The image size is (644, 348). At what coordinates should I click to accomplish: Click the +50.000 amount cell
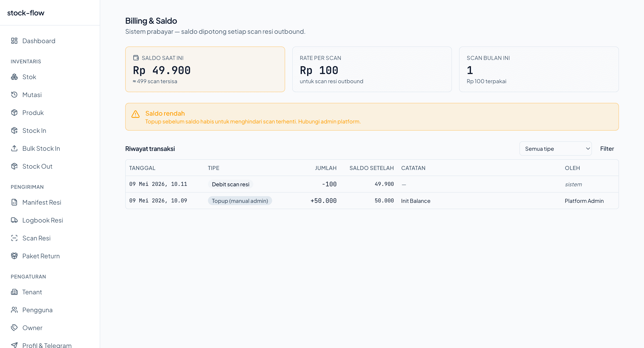click(x=324, y=200)
